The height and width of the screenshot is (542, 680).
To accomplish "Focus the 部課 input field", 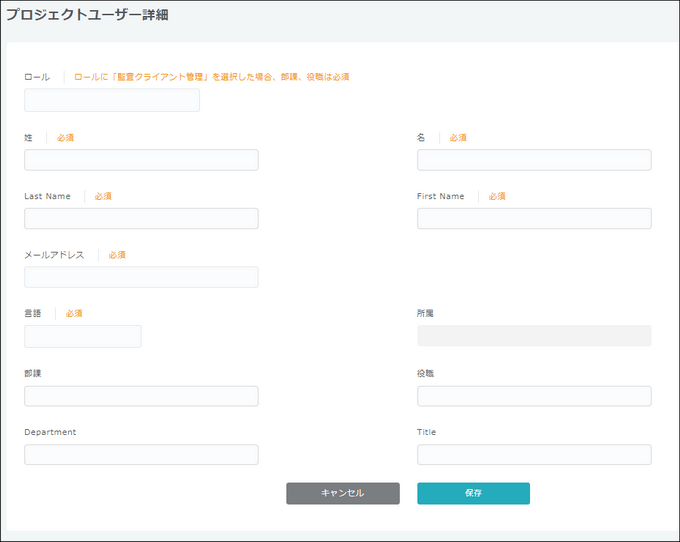I will (x=141, y=396).
